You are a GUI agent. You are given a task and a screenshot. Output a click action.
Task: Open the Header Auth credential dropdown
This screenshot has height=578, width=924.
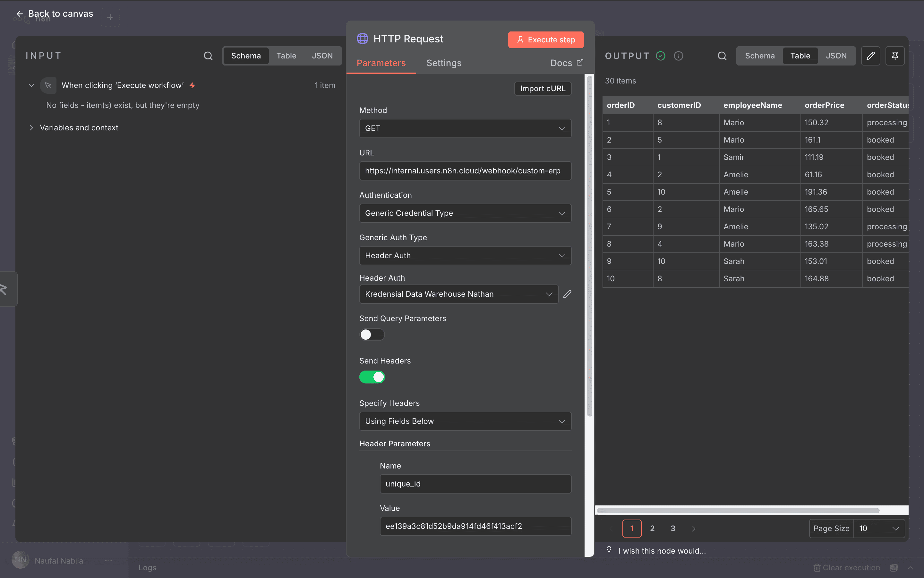tap(458, 294)
